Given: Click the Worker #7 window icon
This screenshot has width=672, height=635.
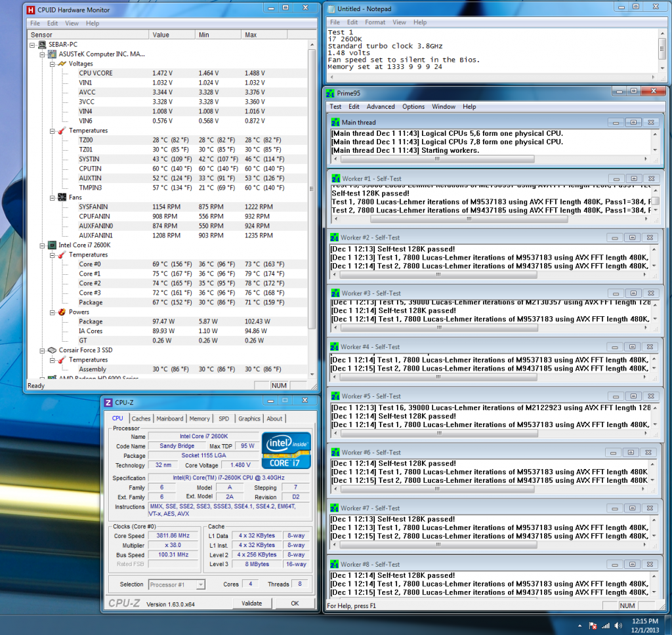Looking at the screenshot, I should tap(334, 508).
